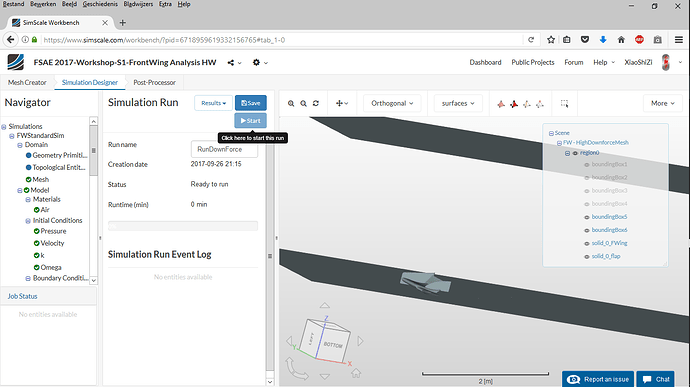Viewport: 690px width, 387px height.
Task: Collapse the Initial Conditions tree node
Action: coord(28,221)
